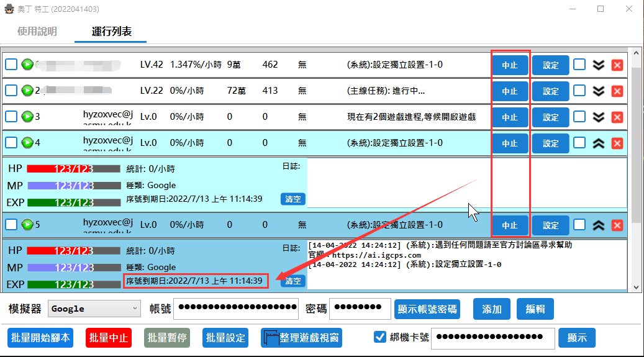This screenshot has width=644, height=357.
Task: Click the green play icon on row 4
Action: coord(27,143)
